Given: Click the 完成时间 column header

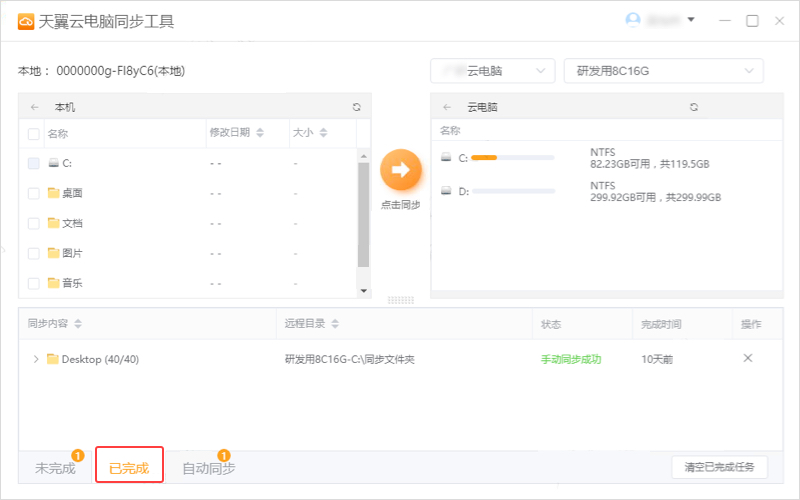Looking at the screenshot, I should pos(661,324).
